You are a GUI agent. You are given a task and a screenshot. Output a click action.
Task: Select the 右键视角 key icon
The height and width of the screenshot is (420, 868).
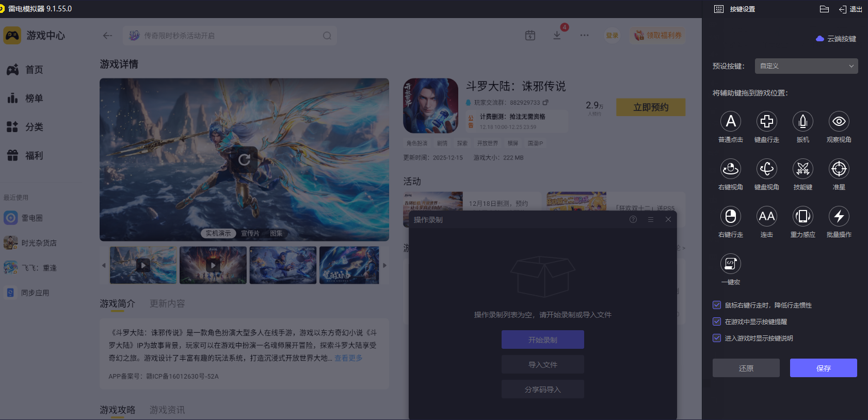pos(731,169)
